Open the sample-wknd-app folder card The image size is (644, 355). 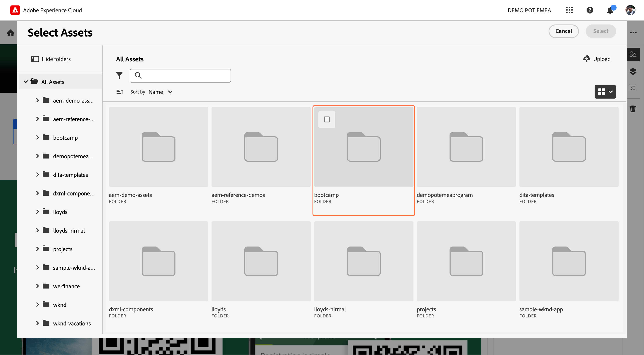coord(569,261)
